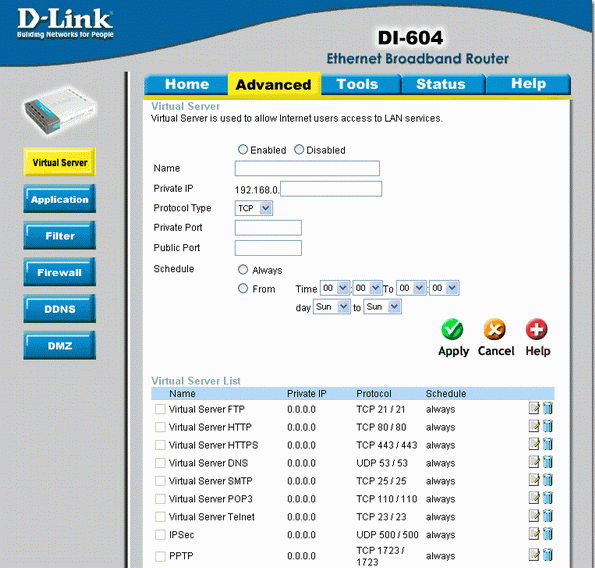Open the first Time hour dropdown
Screen dimensions: 595x568
click(334, 288)
